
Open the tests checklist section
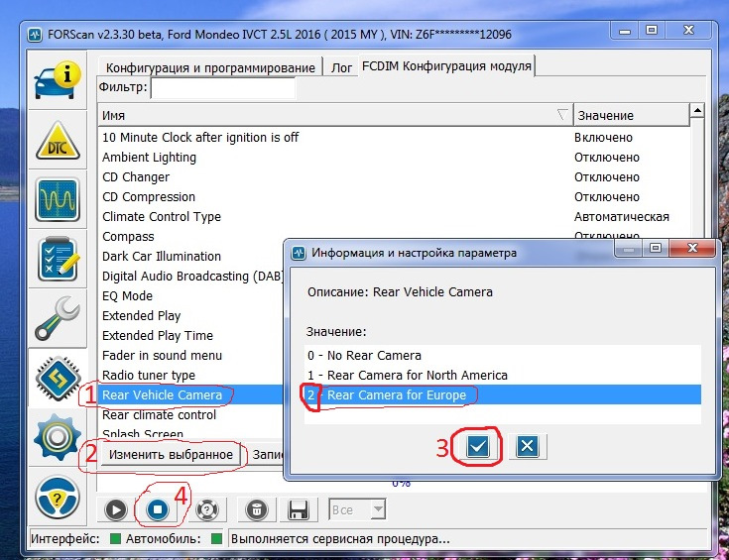pos(58,259)
